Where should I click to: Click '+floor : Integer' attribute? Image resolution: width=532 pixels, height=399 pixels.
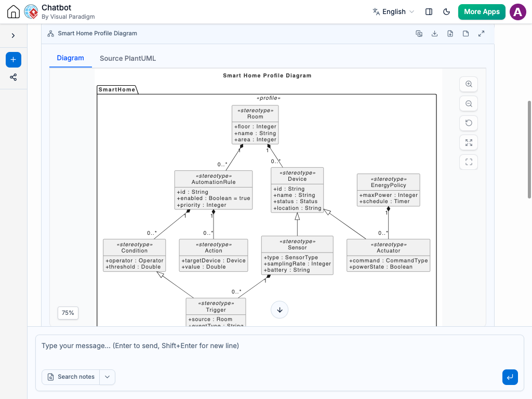pos(255,127)
